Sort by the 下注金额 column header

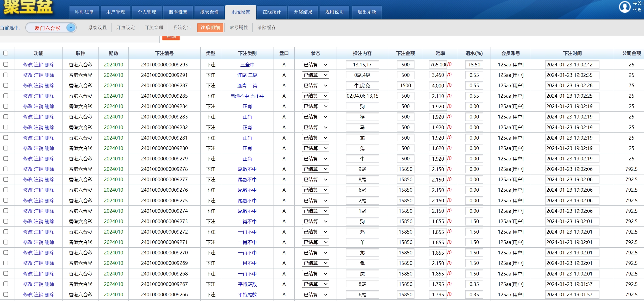405,53
